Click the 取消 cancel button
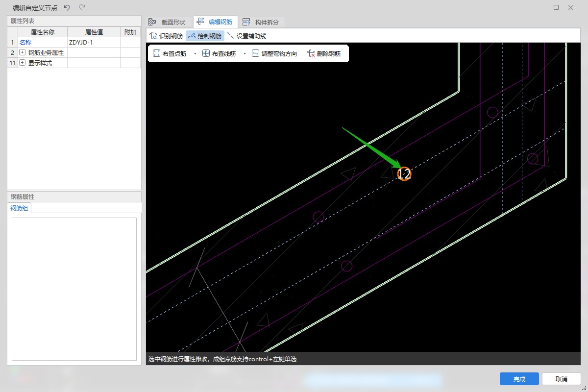This screenshot has height=392, width=588. click(561, 379)
